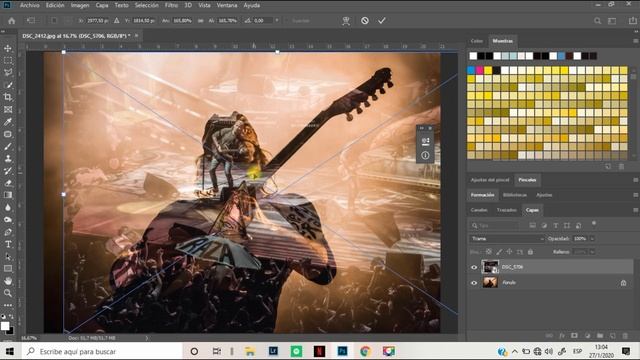Select the DSC_5706 layer thumbnail

pos(490,267)
